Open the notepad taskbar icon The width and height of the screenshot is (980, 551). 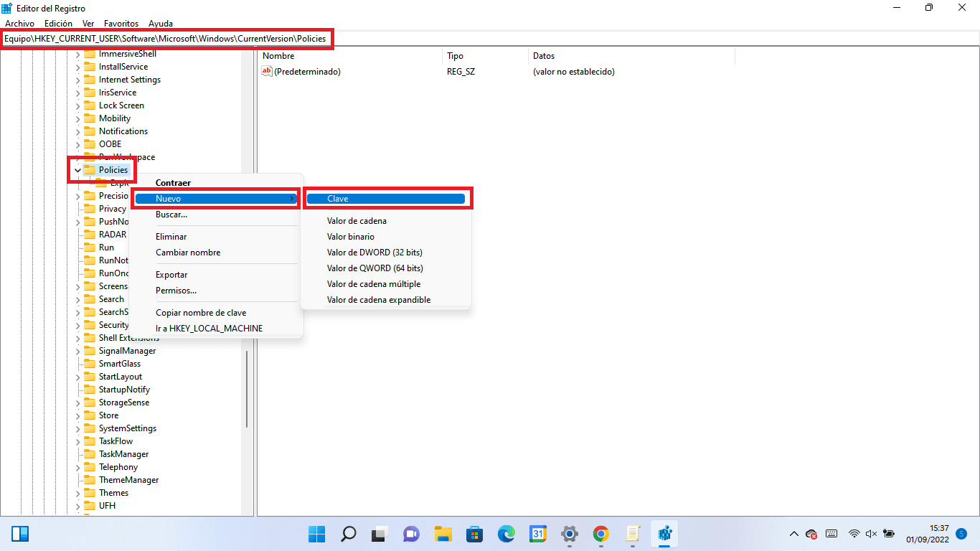[633, 534]
